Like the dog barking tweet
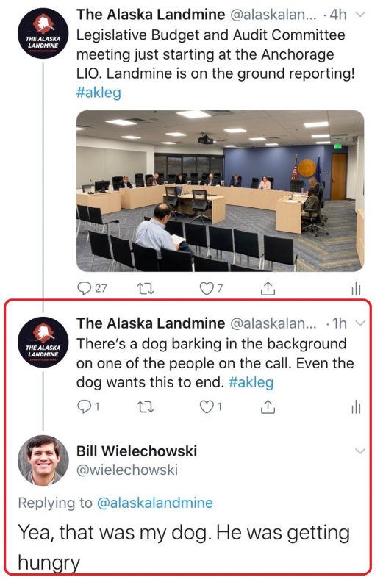 (210, 406)
